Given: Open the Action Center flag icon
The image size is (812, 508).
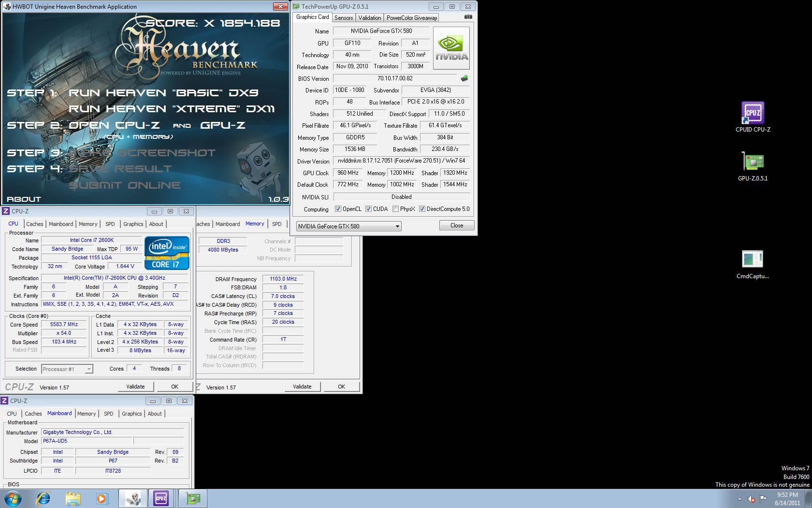Looking at the screenshot, I should (763, 499).
